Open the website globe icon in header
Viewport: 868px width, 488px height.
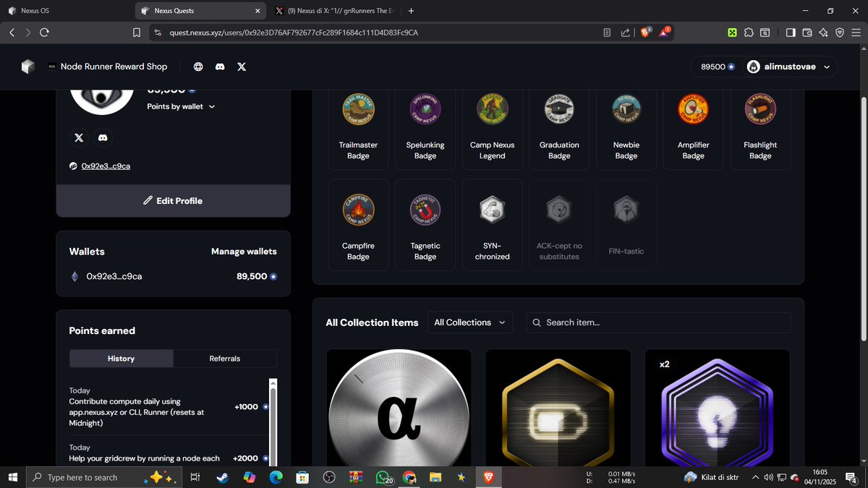point(198,67)
